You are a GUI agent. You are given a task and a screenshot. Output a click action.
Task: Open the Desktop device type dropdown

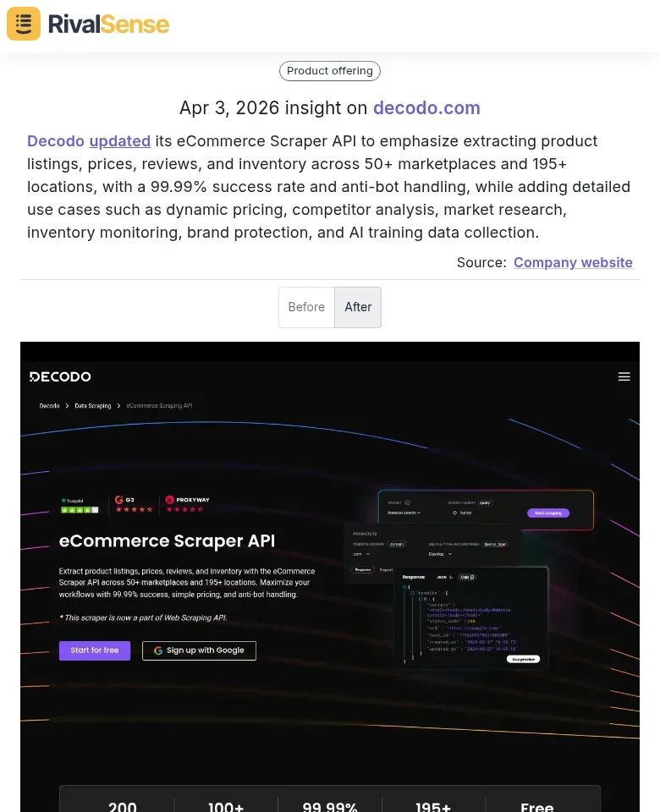tap(441, 553)
